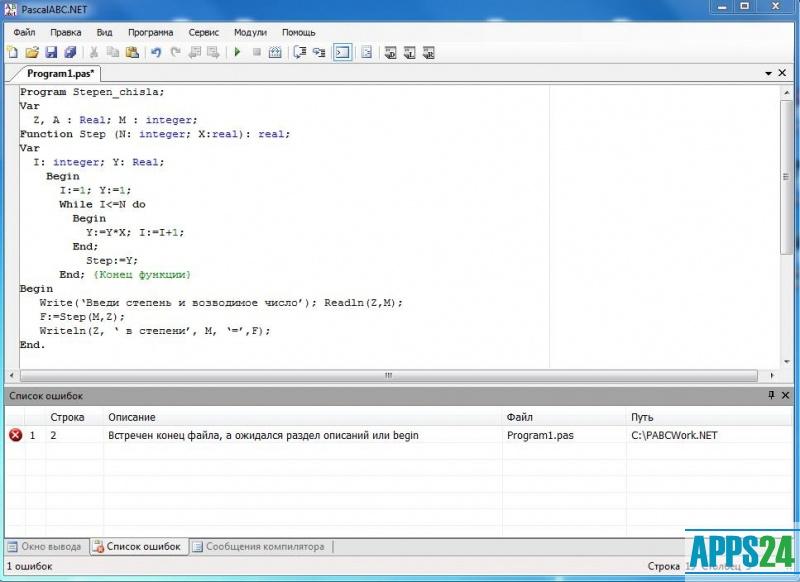Click the C:\PABCWork.NET path cell
The width and height of the screenshot is (800, 582).
674,435
